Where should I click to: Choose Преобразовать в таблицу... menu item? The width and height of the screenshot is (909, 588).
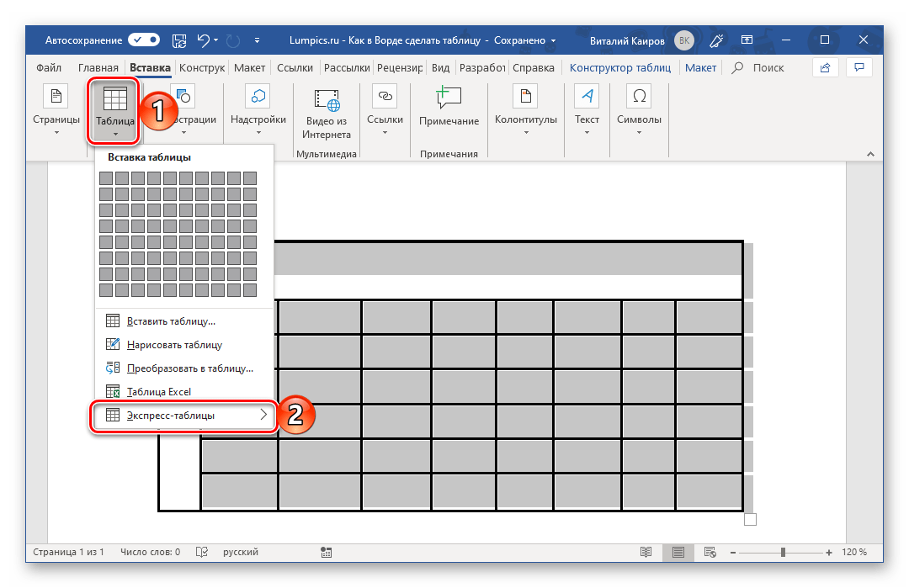184,368
